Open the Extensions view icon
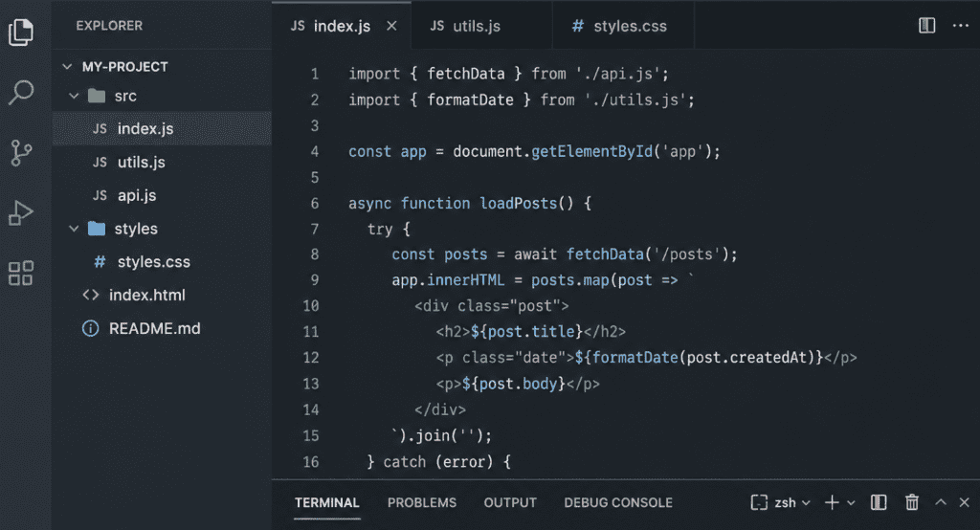 (x=21, y=273)
